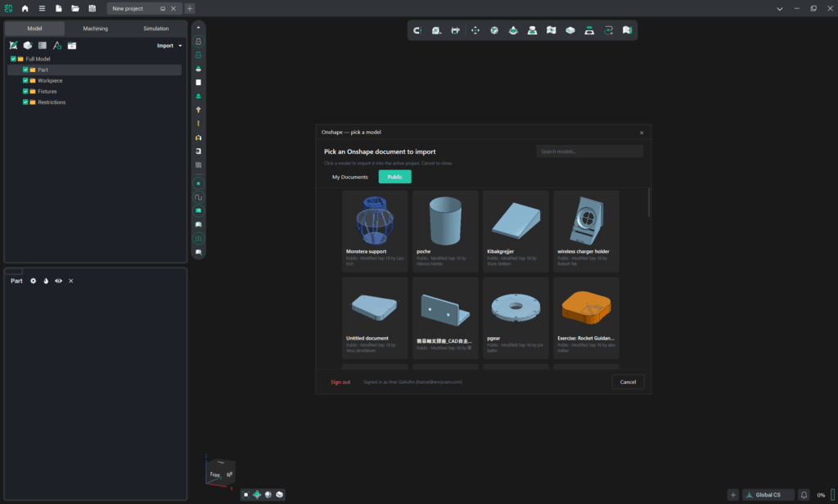The width and height of the screenshot is (838, 504).
Task: Open the Global CS selector
Action: click(x=768, y=495)
